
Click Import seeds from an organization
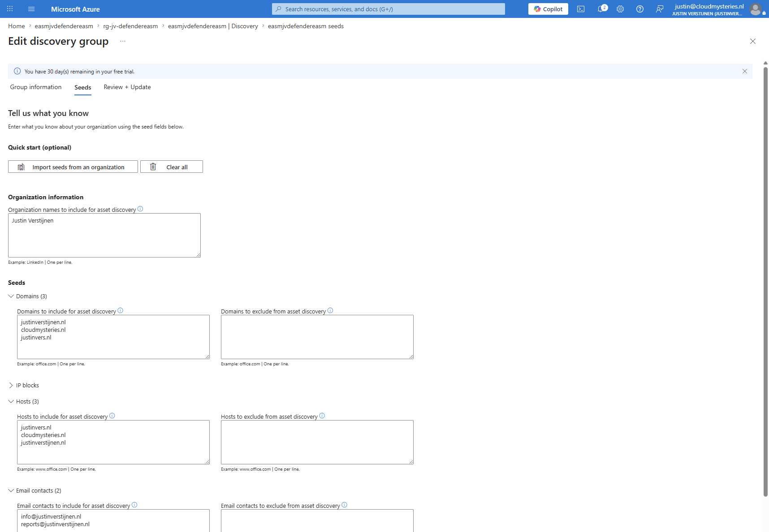(x=73, y=167)
